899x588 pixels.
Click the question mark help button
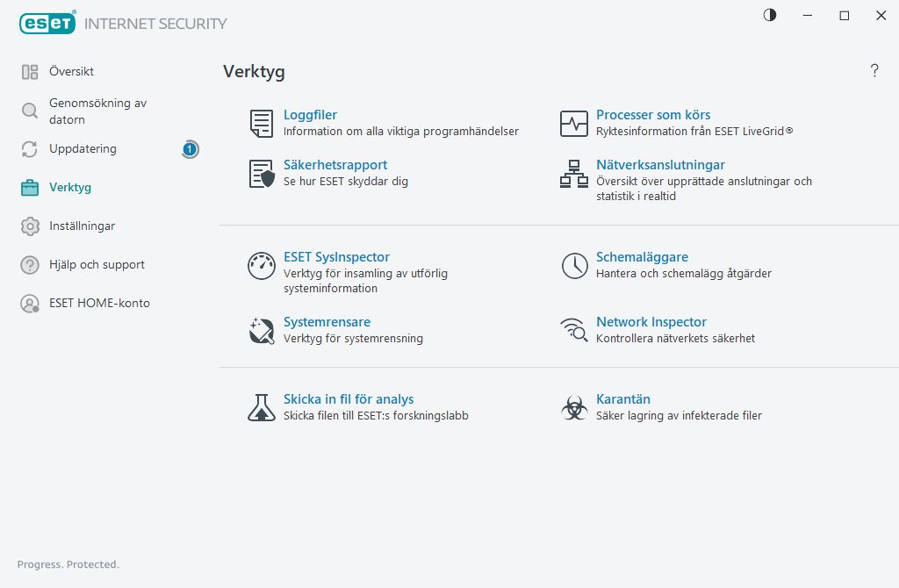(874, 71)
